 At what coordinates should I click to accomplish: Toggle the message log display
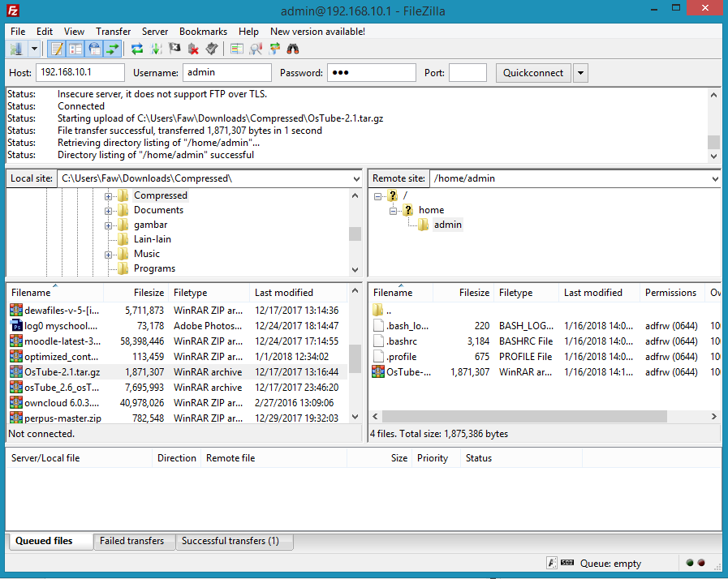pyautogui.click(x=57, y=49)
